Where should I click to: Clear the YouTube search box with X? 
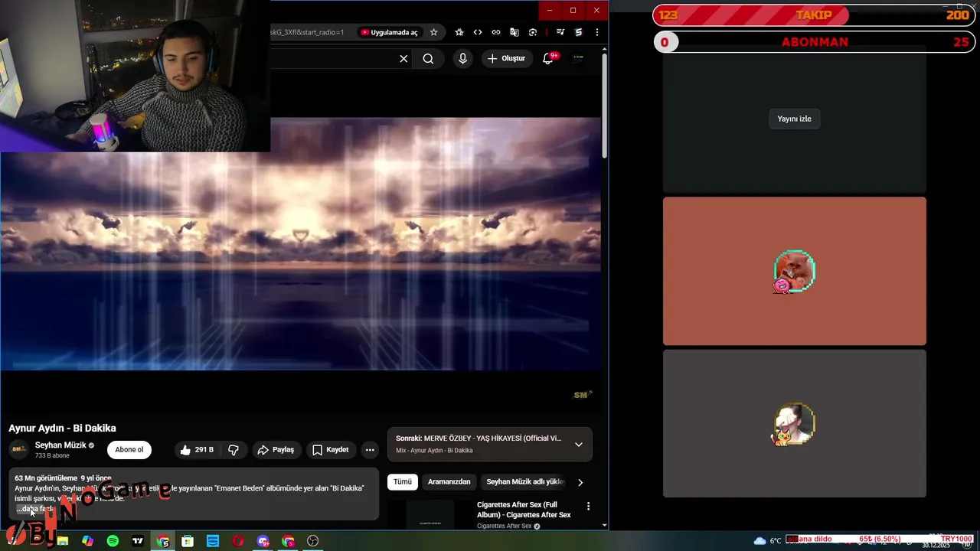pos(403,59)
